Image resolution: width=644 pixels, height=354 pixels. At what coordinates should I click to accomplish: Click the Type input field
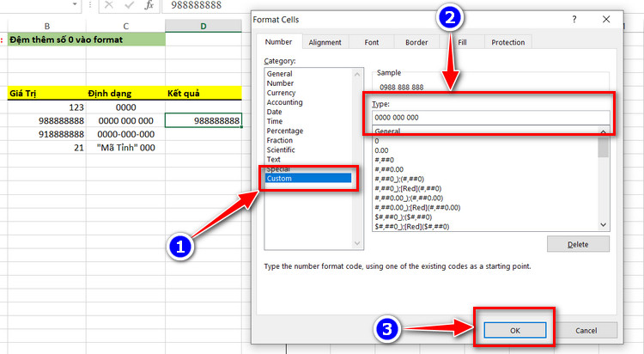coord(491,118)
